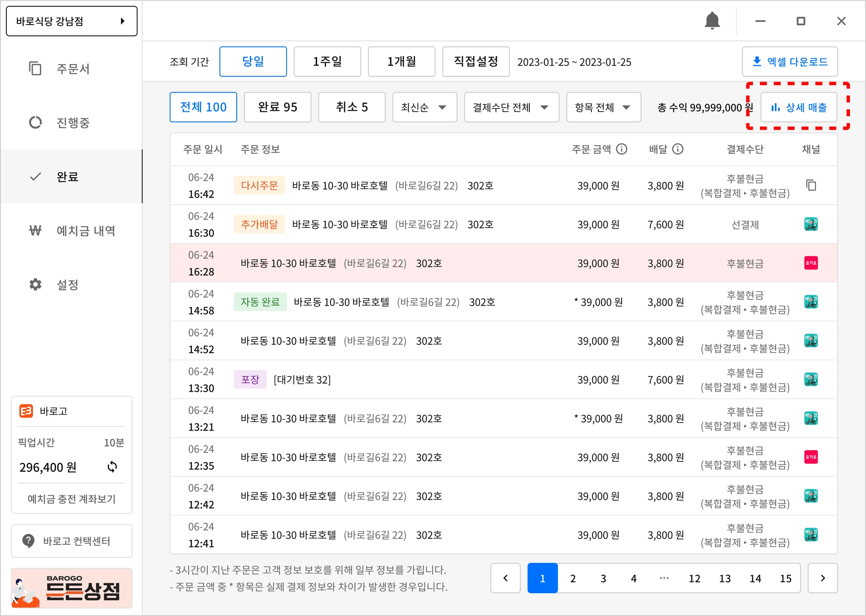The width and height of the screenshot is (866, 616).
Task: Click the deposit refresh icon beside 296,400 원
Action: (112, 467)
